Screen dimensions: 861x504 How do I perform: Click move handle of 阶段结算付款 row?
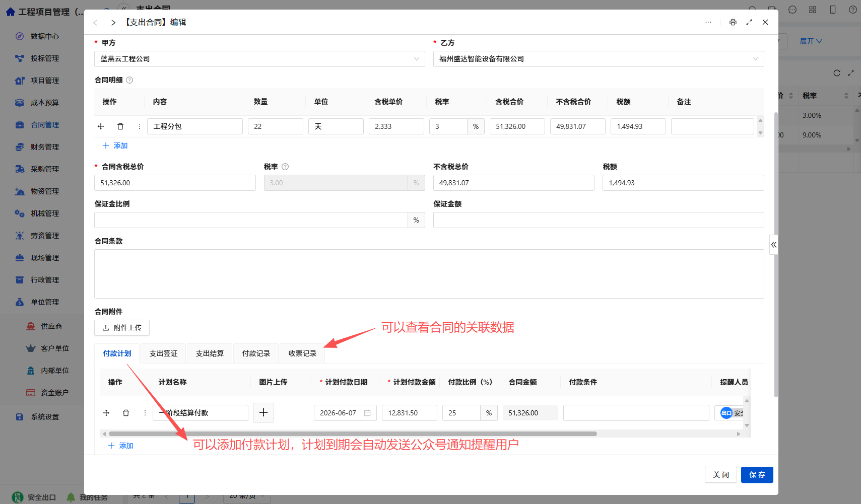106,413
